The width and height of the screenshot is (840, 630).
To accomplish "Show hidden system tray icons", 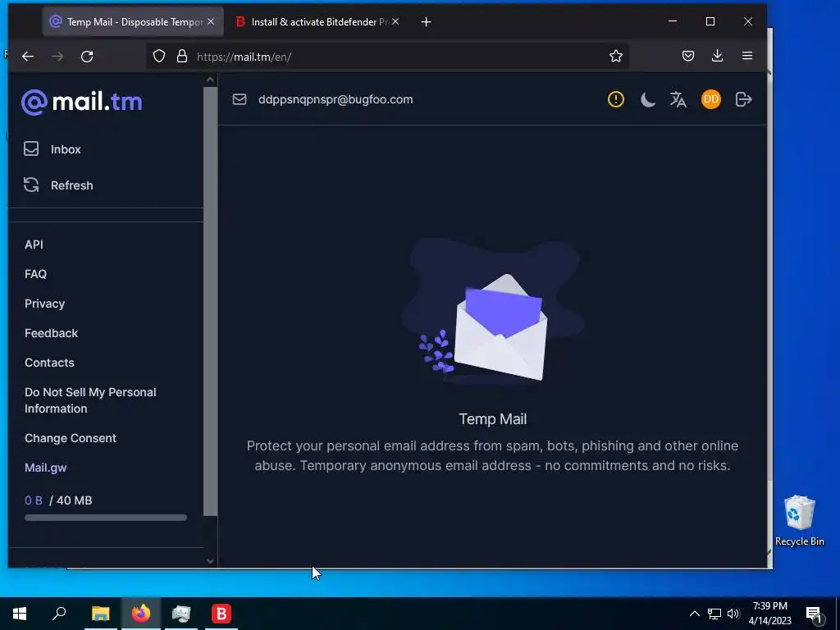I will [x=694, y=614].
